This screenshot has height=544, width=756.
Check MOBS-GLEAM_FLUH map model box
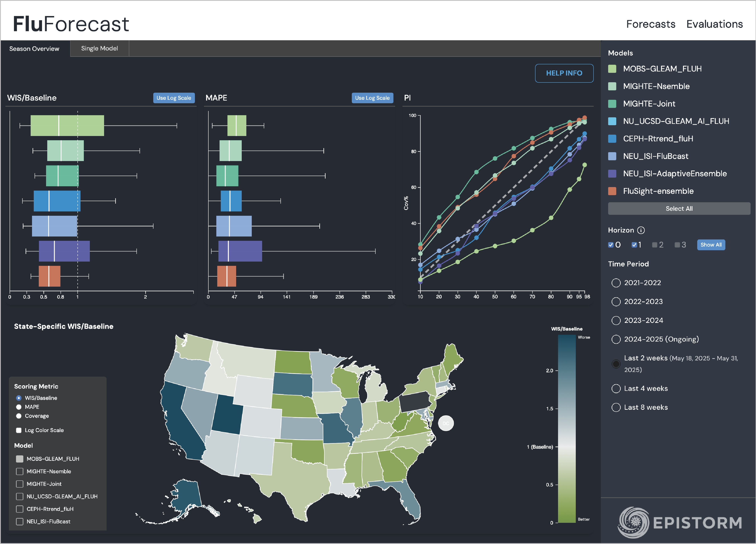20,459
